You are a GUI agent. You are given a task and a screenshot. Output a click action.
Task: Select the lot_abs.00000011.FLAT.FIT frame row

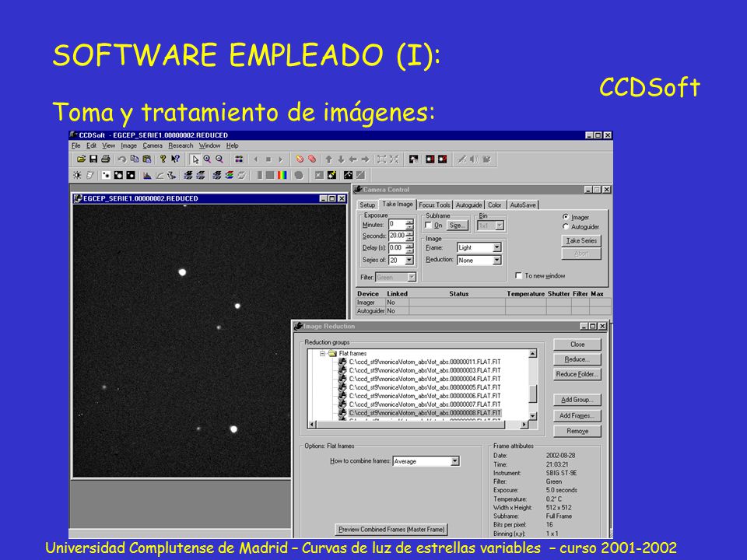tap(425, 362)
